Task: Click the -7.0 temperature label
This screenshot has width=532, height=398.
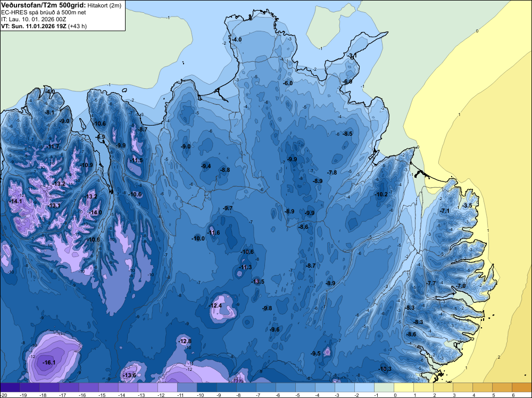Action: pos(461,286)
